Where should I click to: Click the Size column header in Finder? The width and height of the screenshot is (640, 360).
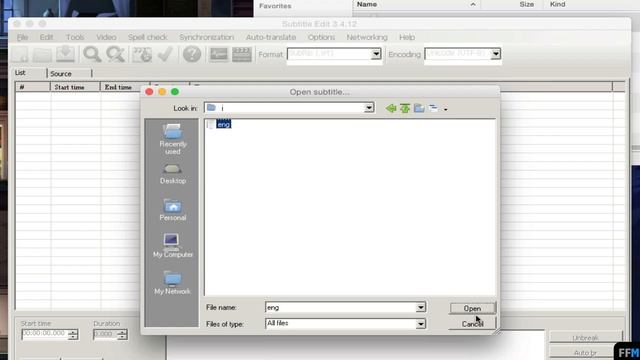click(x=527, y=4)
